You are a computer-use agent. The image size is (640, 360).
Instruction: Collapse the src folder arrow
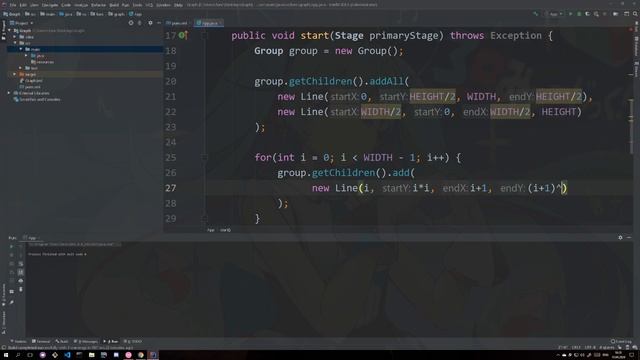pyautogui.click(x=15, y=43)
